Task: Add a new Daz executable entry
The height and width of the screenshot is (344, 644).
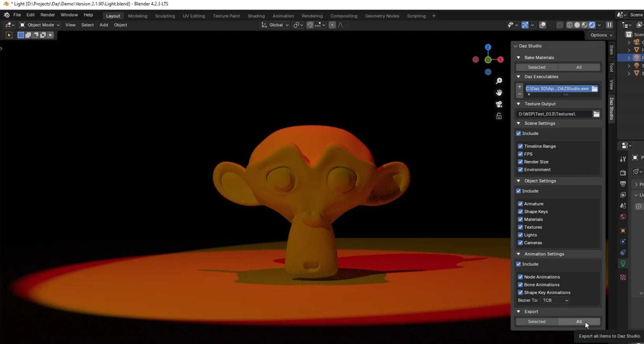Action: [519, 87]
